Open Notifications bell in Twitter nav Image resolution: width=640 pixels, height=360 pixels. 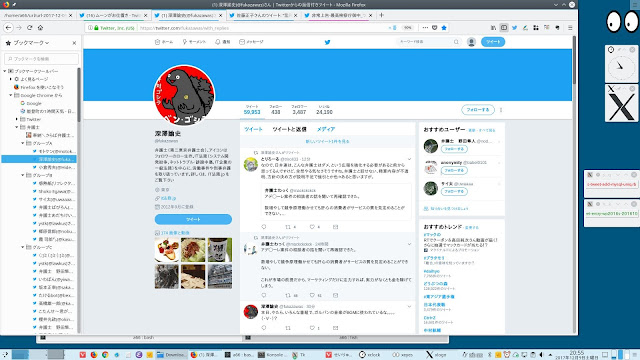[222, 42]
